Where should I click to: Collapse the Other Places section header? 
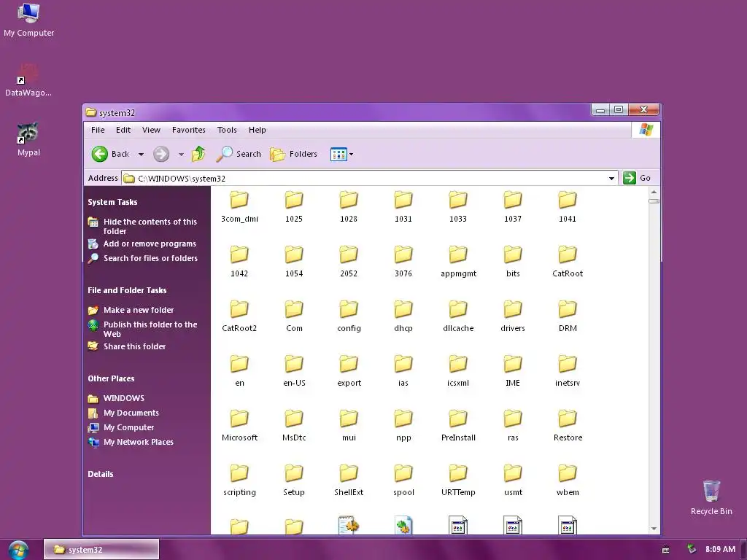pyautogui.click(x=111, y=378)
